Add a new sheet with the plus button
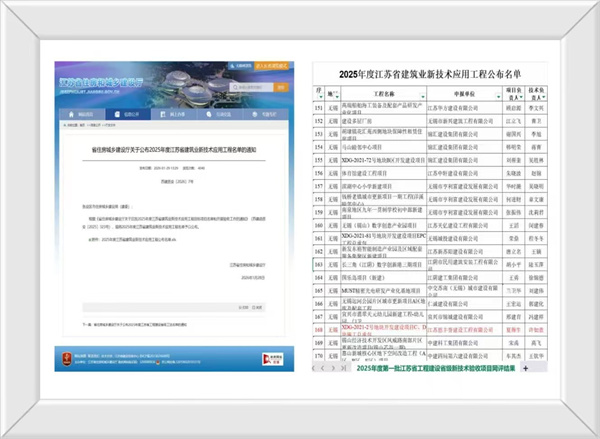Screen dimensions: 600x439 tap(526, 368)
